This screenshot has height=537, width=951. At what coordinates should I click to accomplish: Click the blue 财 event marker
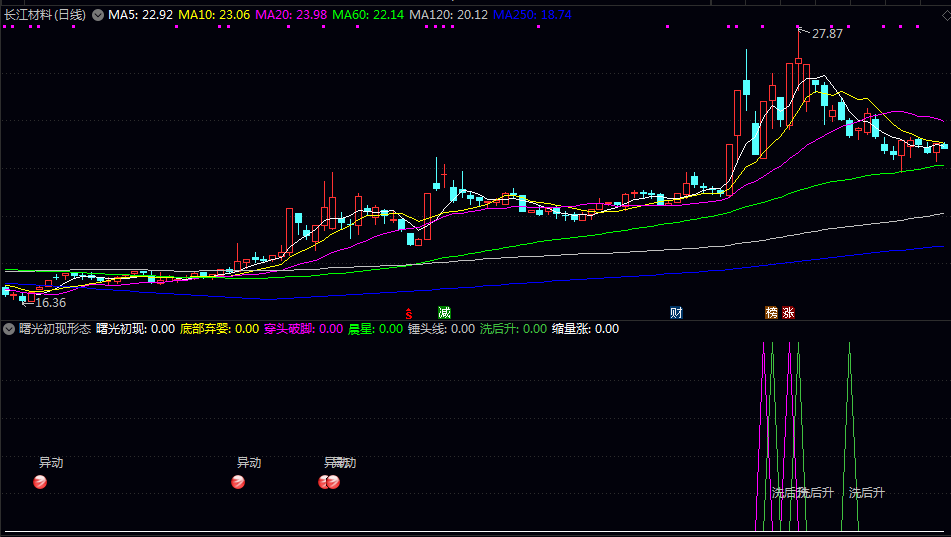click(x=676, y=312)
